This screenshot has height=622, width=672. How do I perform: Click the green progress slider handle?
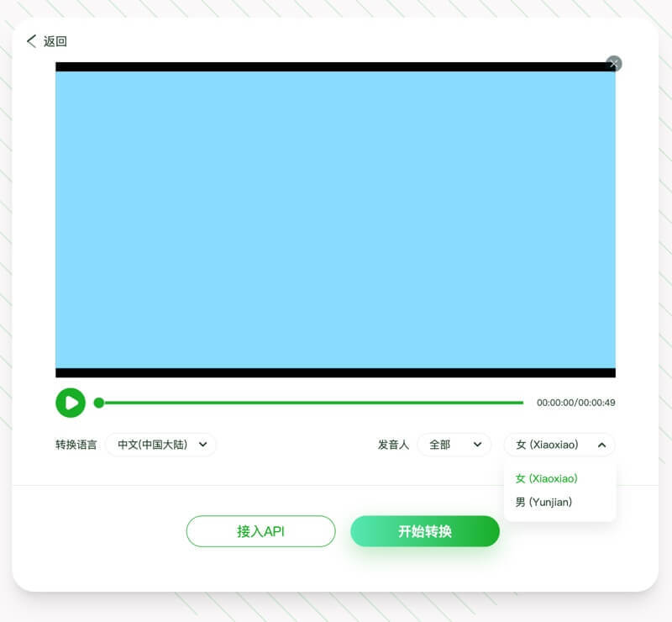pos(99,403)
